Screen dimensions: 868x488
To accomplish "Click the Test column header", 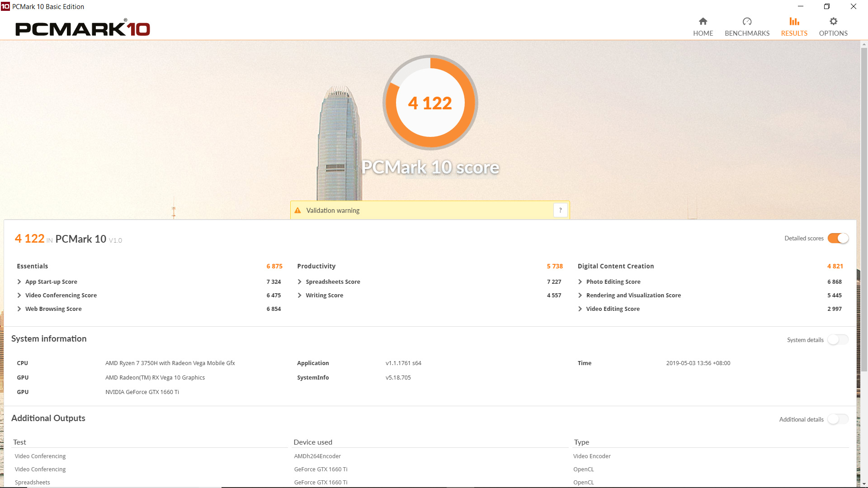I will click(19, 442).
